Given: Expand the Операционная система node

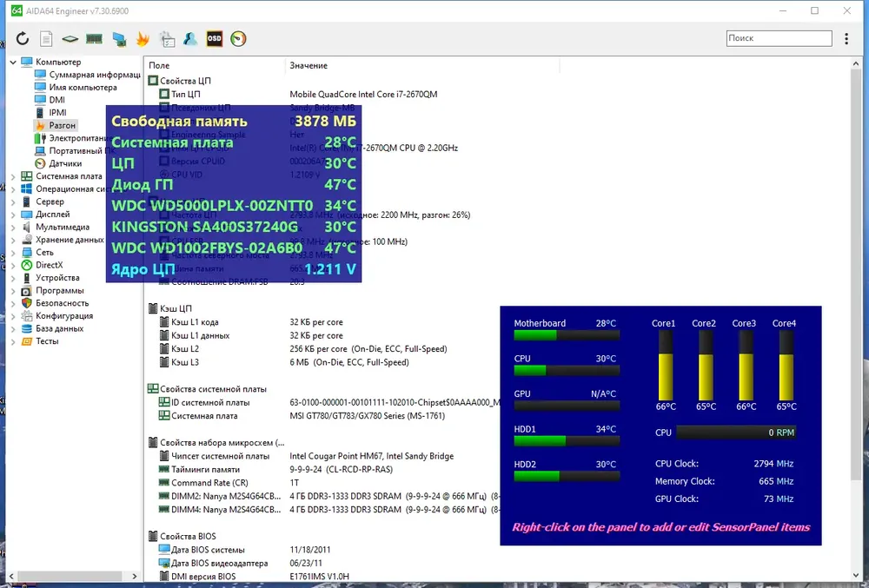Looking at the screenshot, I should point(13,189).
